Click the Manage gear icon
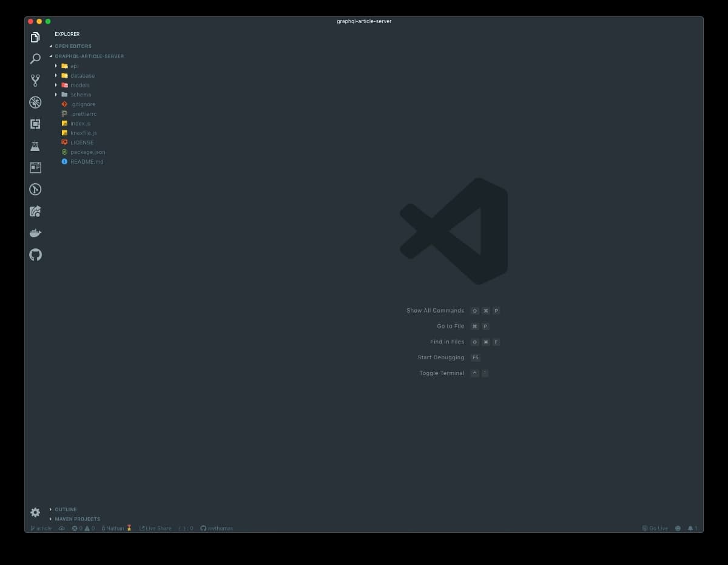Screen dimensions: 728x565 pyautogui.click(x=35, y=512)
